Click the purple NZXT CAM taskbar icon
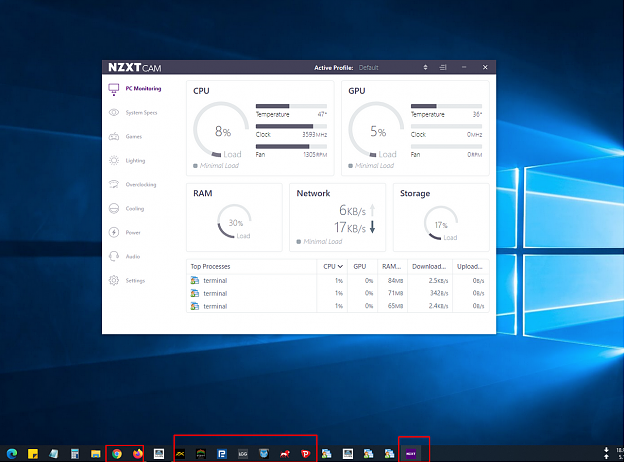 [411, 453]
